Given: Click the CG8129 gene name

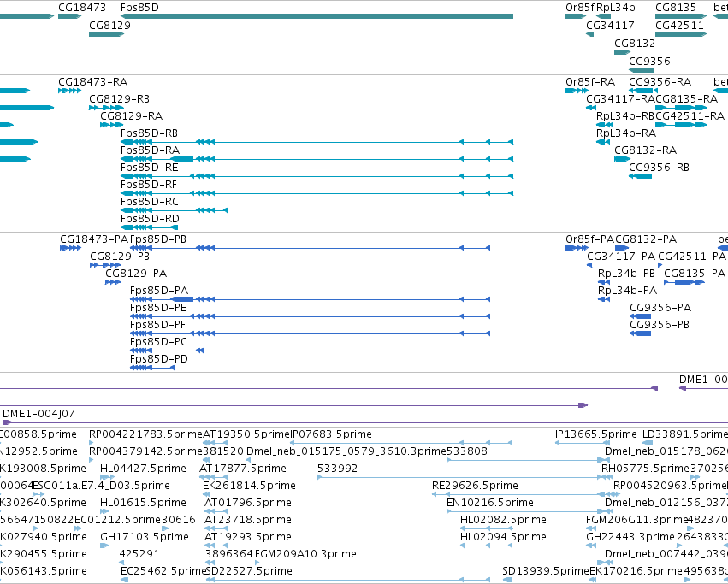Looking at the screenshot, I should coord(110,26).
